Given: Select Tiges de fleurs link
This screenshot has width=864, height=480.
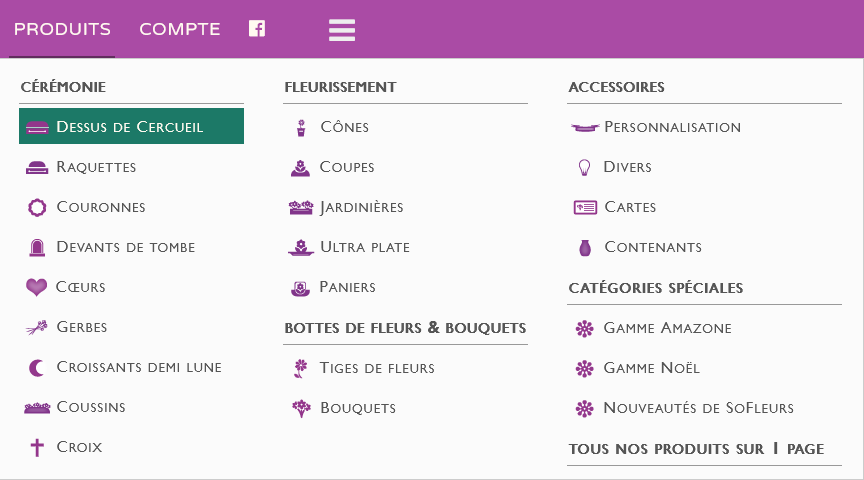Looking at the screenshot, I should coord(377,367).
